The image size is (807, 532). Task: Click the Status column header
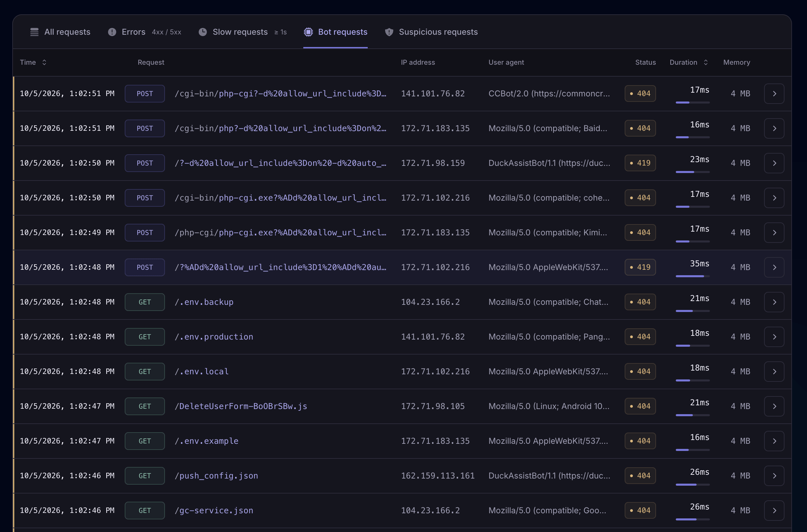point(645,62)
